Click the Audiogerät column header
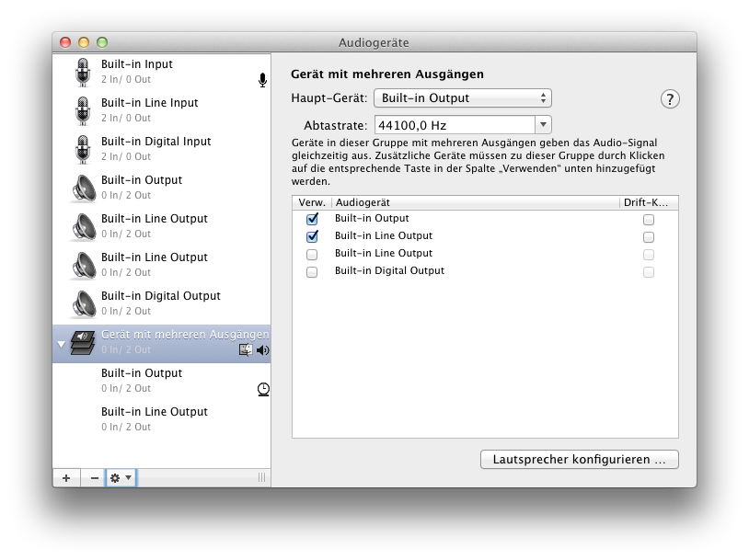Viewport: 749px width, 560px height. [476, 202]
